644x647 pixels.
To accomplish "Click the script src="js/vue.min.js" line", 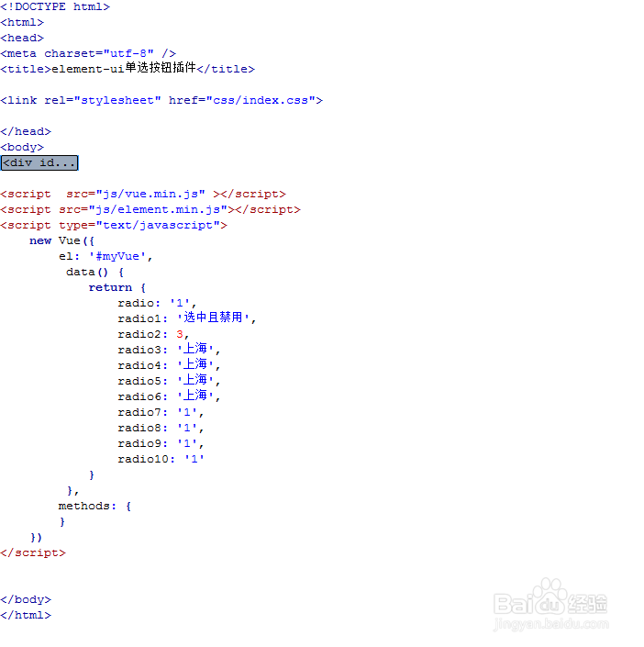I will (x=143, y=194).
